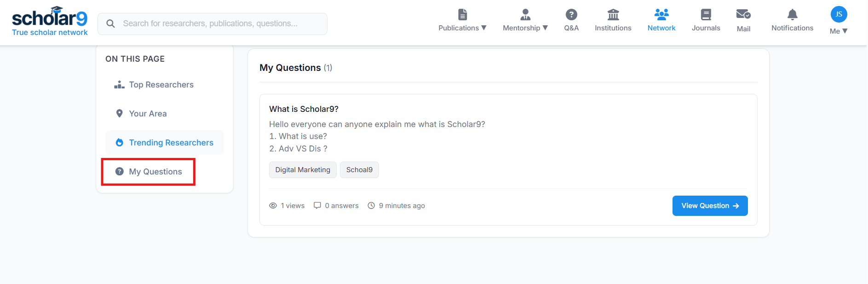The image size is (868, 284).
Task: Click the Journals book icon
Action: pyautogui.click(x=706, y=15)
